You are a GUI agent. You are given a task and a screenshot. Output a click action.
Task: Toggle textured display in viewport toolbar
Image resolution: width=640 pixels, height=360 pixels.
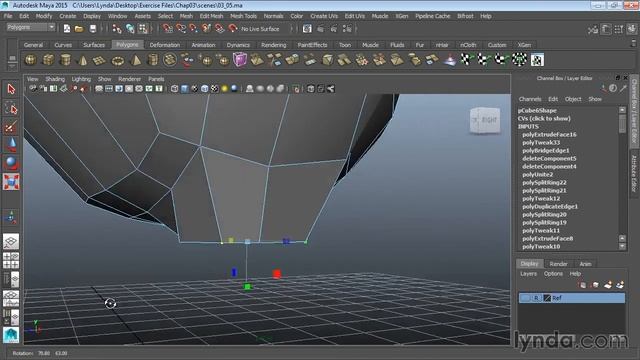[x=215, y=89]
